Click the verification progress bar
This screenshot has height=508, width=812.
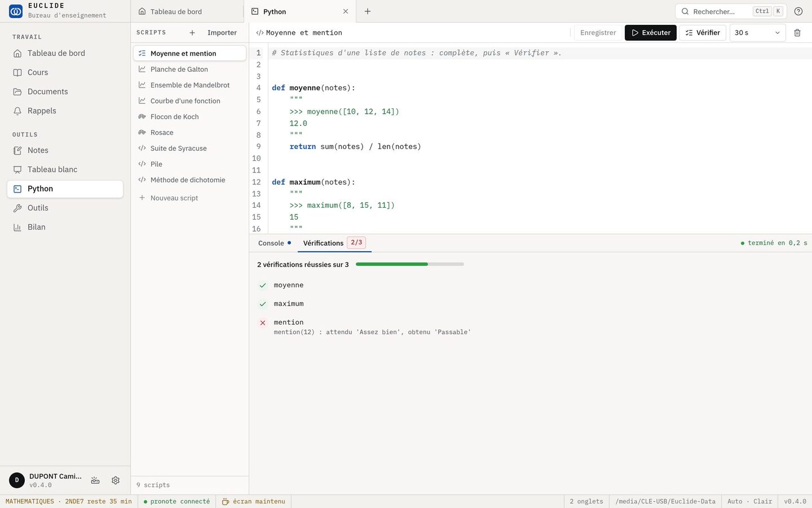click(410, 264)
